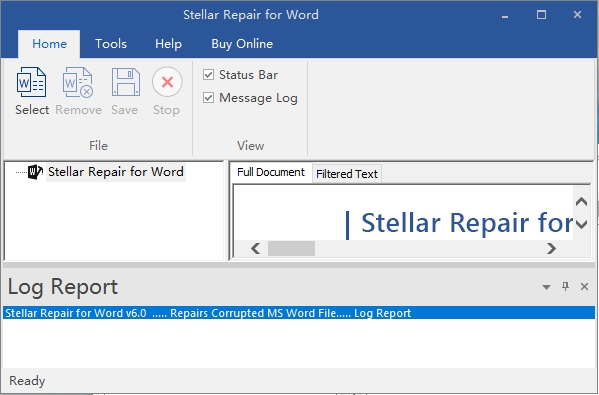The height and width of the screenshot is (395, 599).
Task: Minimize the Stellar Repair window
Action: pos(505,15)
